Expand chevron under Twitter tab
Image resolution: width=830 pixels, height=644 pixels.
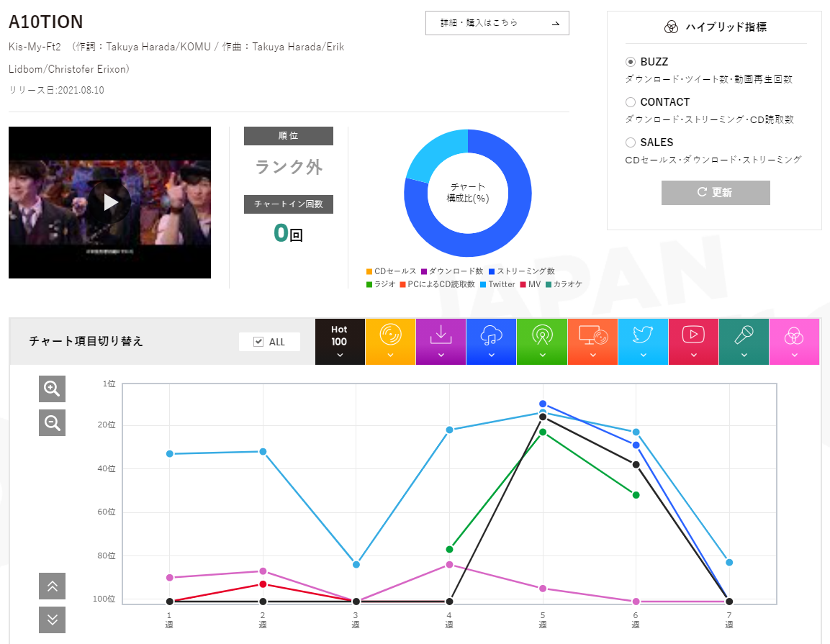coord(643,355)
